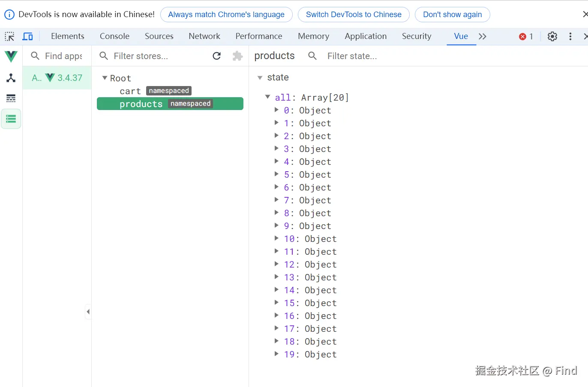Viewport: 588px width, 387px height.
Task: Collapse the left pane with arrow handle
Action: click(88, 312)
